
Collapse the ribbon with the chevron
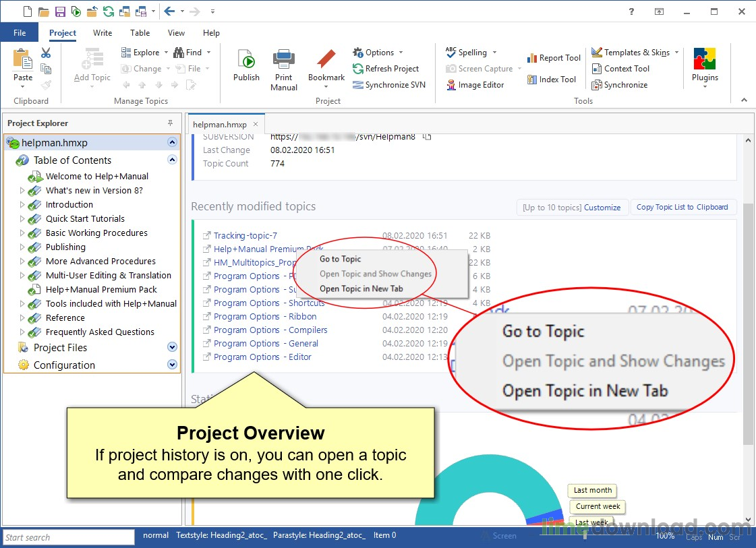744,100
